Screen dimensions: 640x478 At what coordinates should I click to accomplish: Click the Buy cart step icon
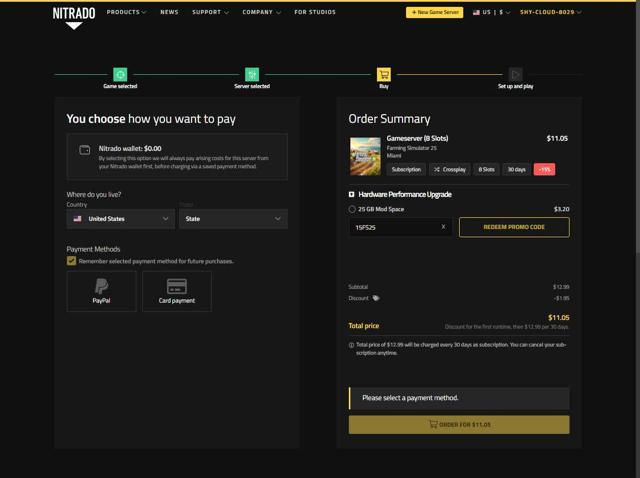coord(384,75)
